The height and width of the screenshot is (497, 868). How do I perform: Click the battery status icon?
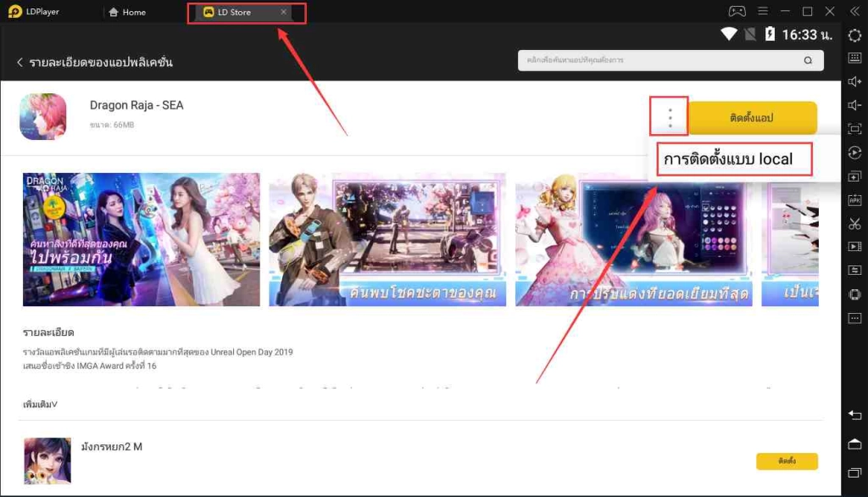pyautogui.click(x=770, y=35)
